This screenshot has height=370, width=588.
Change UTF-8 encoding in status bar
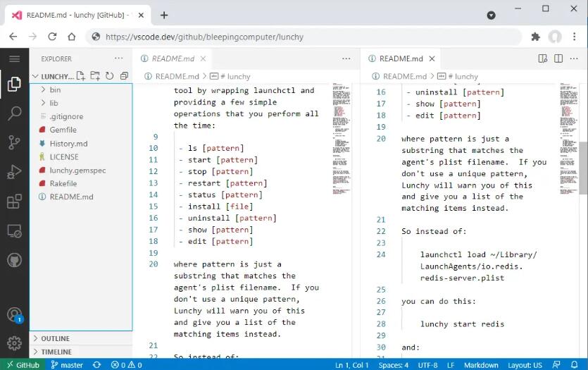(x=428, y=365)
